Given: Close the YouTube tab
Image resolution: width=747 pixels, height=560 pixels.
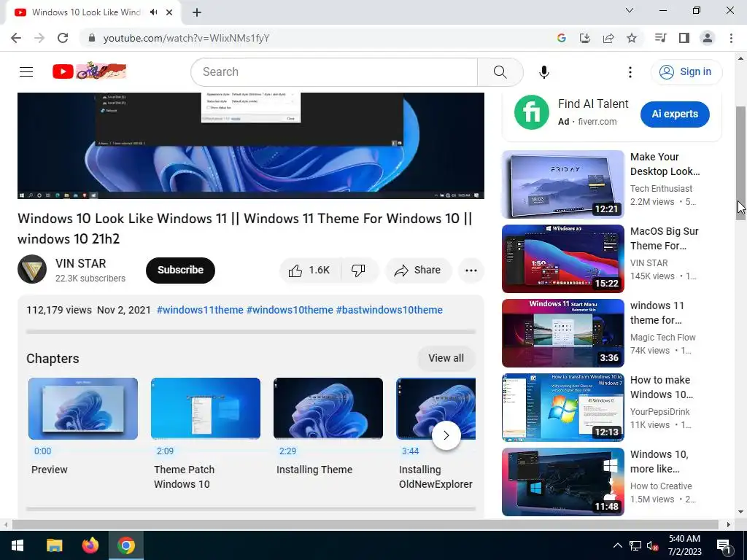Looking at the screenshot, I should [x=169, y=12].
